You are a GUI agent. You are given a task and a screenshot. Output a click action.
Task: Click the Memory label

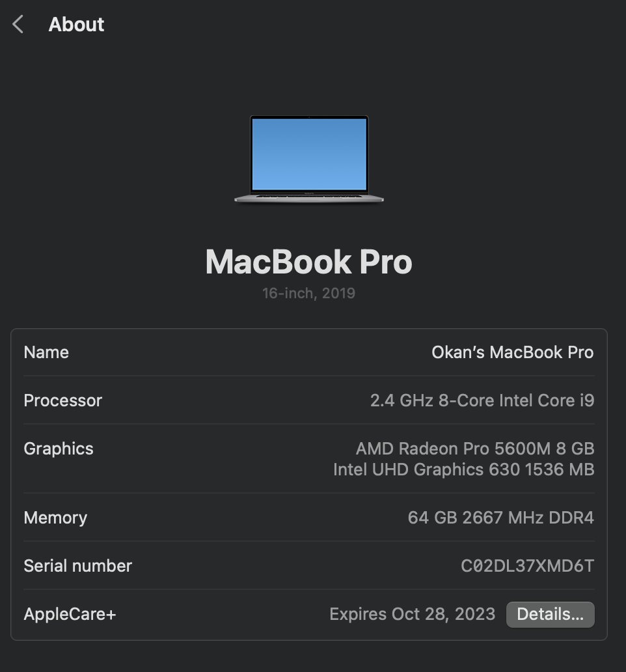click(x=56, y=518)
